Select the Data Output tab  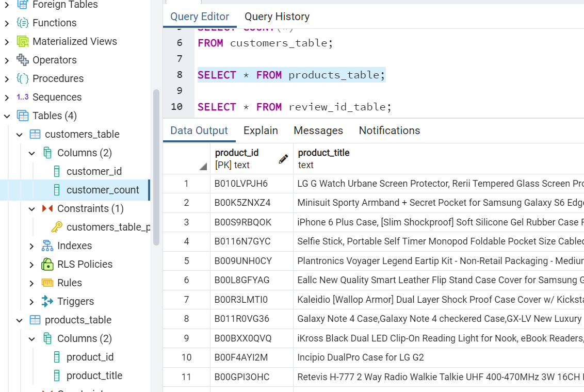coord(199,130)
